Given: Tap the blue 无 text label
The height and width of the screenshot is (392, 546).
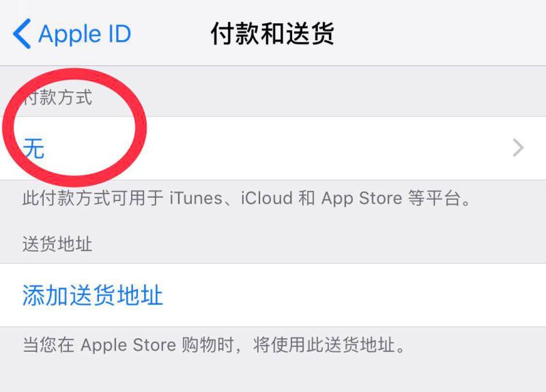Looking at the screenshot, I should coord(33,148).
